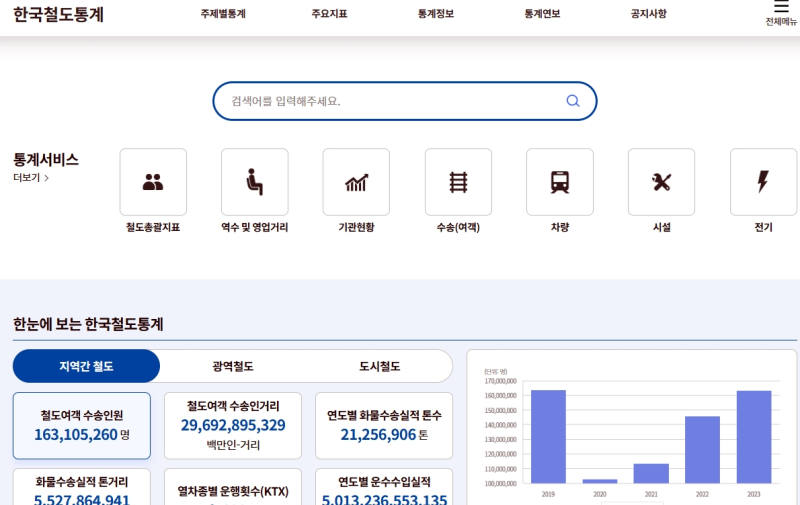The height and width of the screenshot is (505, 800).
Task: Click the 차량 label text
Action: tap(560, 228)
